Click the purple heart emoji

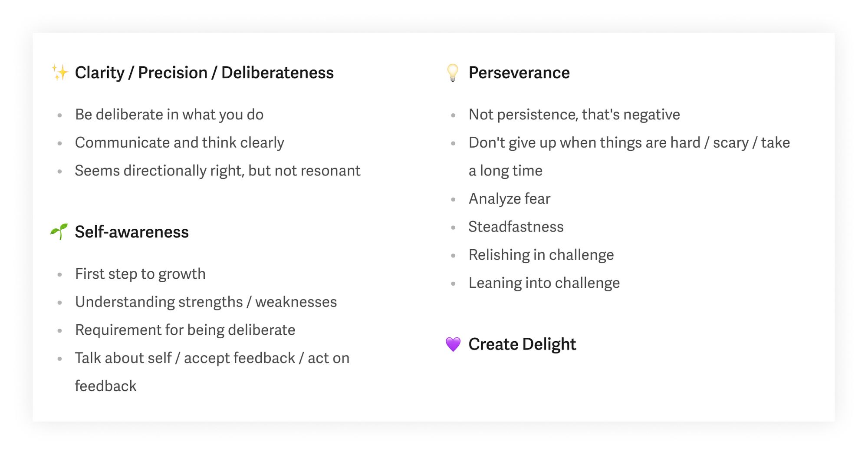(453, 344)
